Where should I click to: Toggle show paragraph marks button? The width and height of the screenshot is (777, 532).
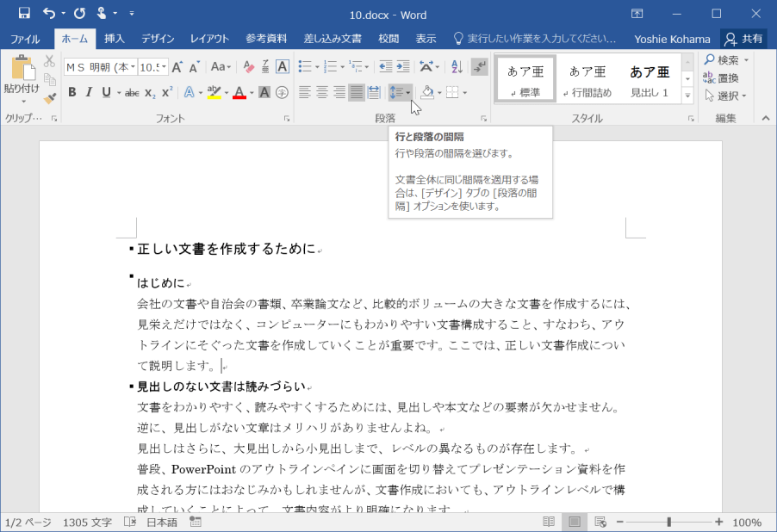(480, 66)
